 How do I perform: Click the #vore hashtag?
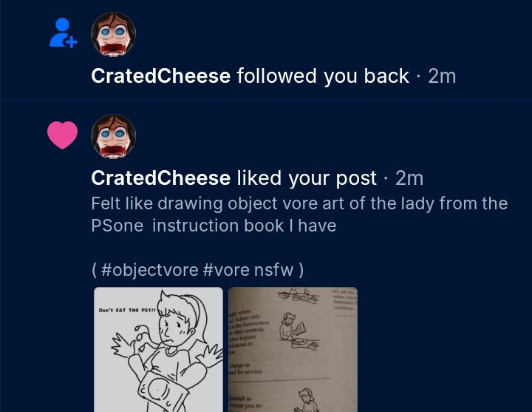click(225, 270)
